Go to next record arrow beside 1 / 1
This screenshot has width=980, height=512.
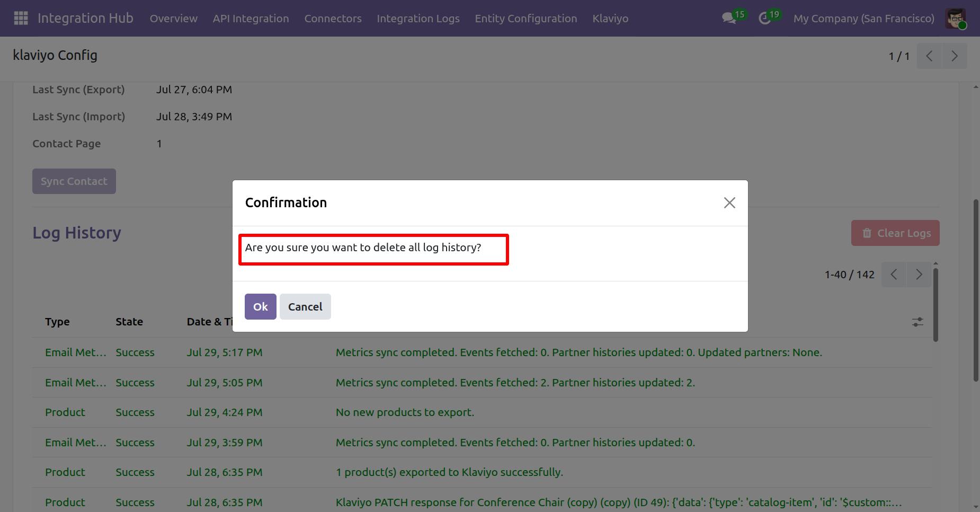coord(954,56)
